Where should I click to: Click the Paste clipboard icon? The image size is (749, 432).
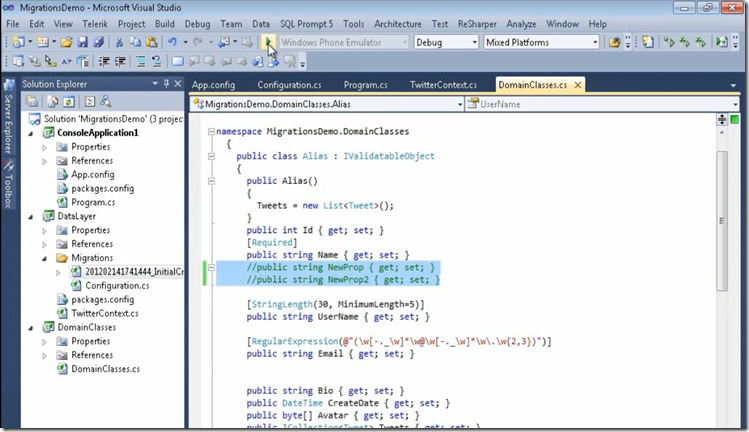(151, 42)
